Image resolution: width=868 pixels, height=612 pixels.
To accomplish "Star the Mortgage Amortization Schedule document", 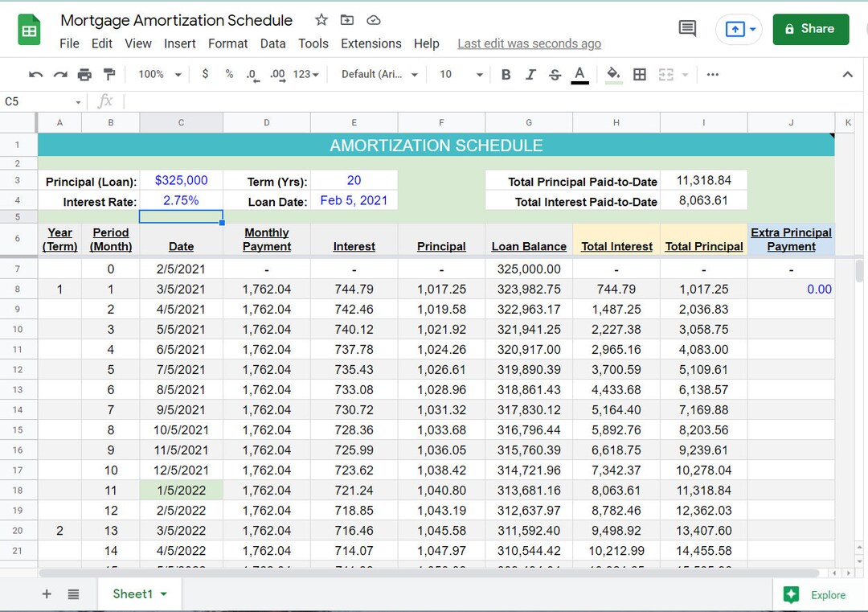I will pos(321,19).
